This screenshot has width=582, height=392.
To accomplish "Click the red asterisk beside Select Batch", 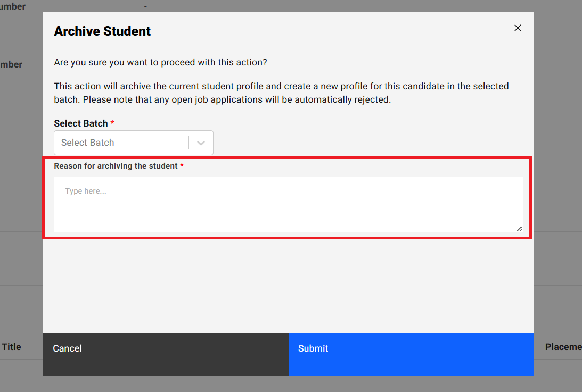I will click(112, 123).
